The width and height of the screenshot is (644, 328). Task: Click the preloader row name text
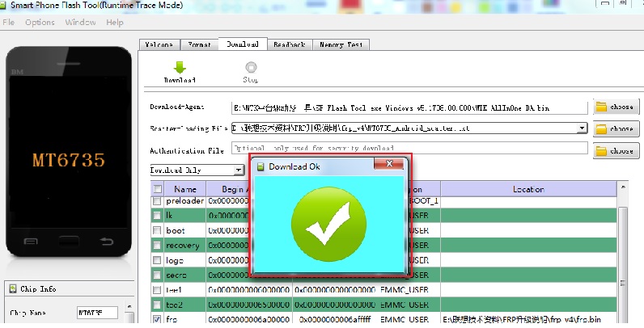pos(185,201)
